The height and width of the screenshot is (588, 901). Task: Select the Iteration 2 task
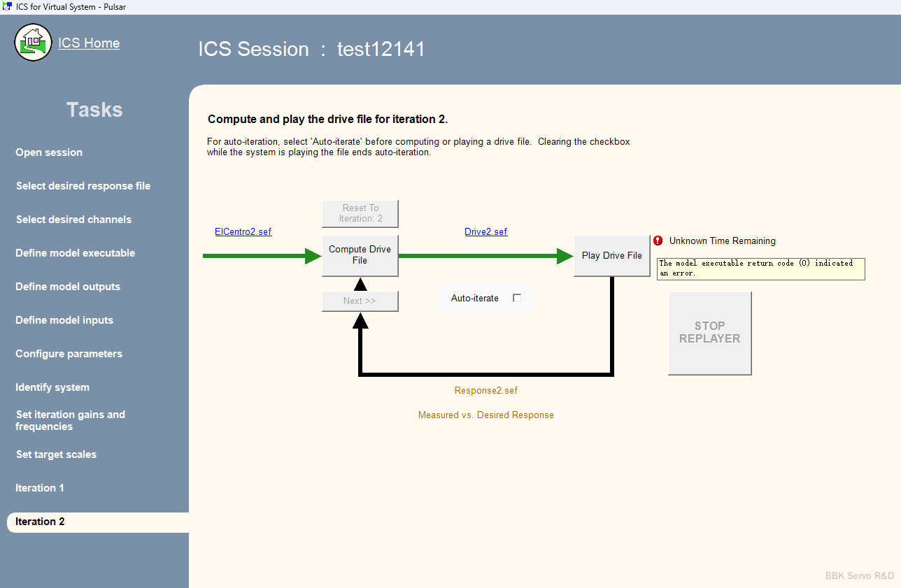tap(40, 522)
